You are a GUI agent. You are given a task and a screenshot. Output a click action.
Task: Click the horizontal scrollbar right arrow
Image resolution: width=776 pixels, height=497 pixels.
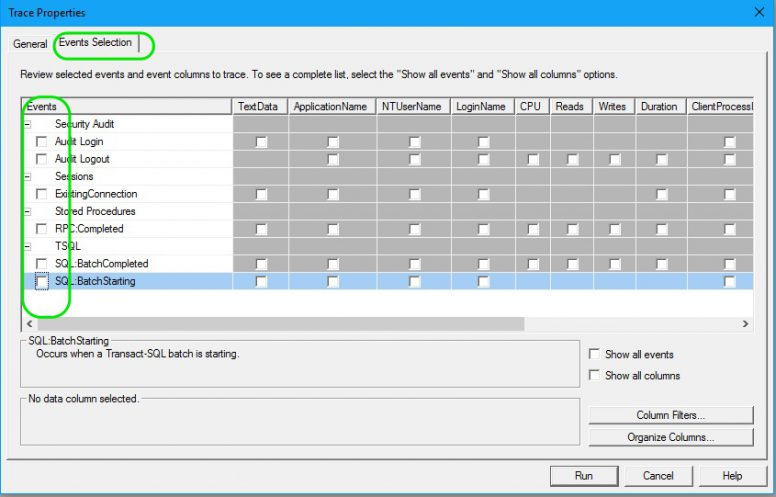[x=745, y=324]
